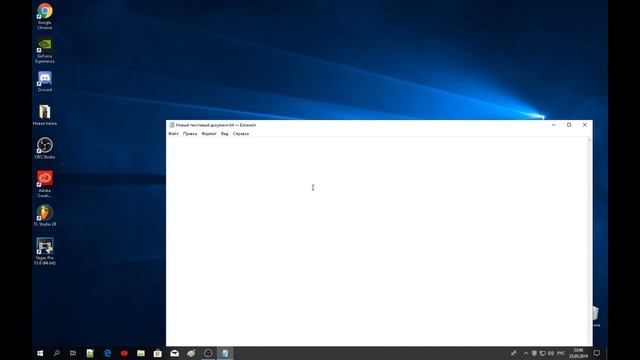640x360 pixels.
Task: Minimize the Notepad window
Action: pos(553,125)
